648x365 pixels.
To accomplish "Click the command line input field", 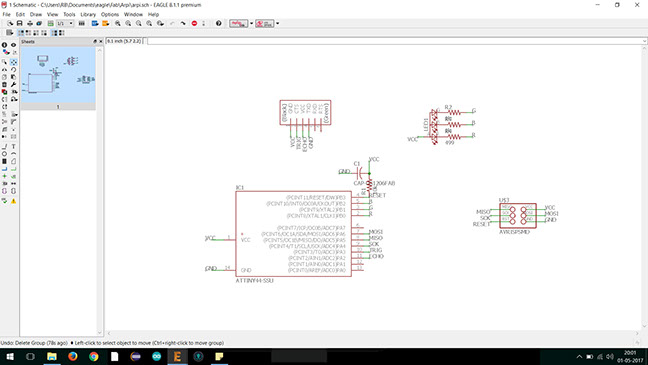I will [394, 41].
